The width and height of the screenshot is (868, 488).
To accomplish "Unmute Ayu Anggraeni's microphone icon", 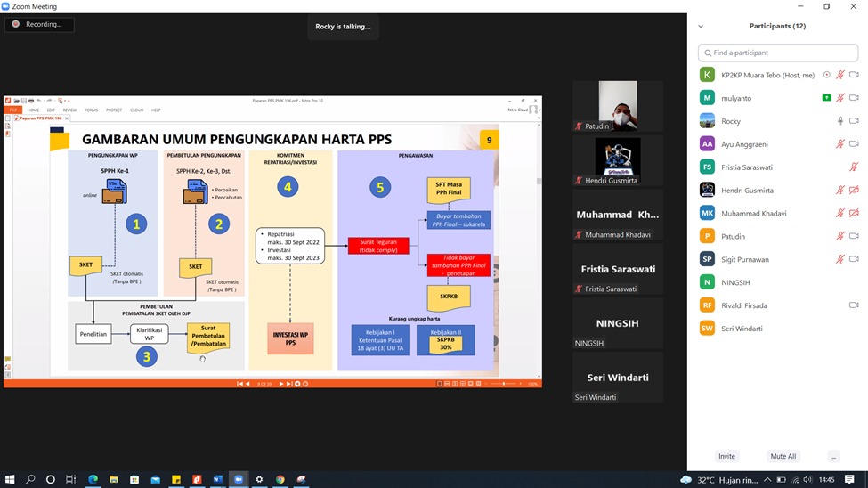I will point(840,144).
